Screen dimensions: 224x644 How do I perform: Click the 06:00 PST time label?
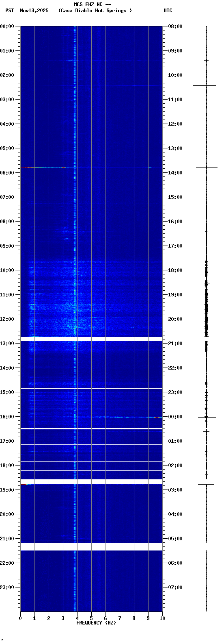tap(7, 173)
